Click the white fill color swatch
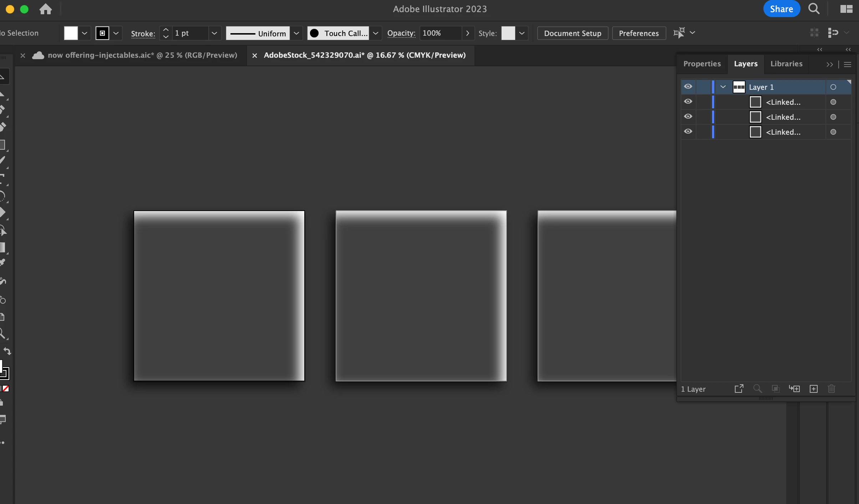Viewport: 859px width, 504px height. point(71,33)
